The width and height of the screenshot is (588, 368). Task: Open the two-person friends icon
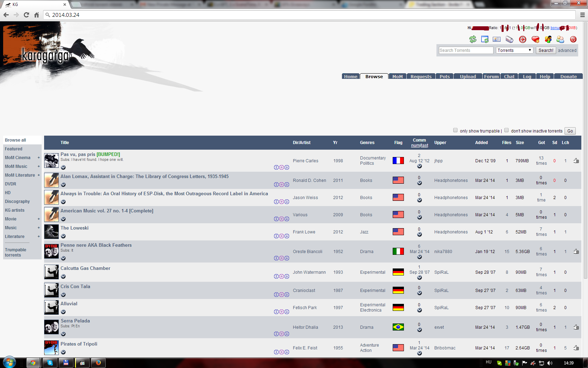pos(560,39)
